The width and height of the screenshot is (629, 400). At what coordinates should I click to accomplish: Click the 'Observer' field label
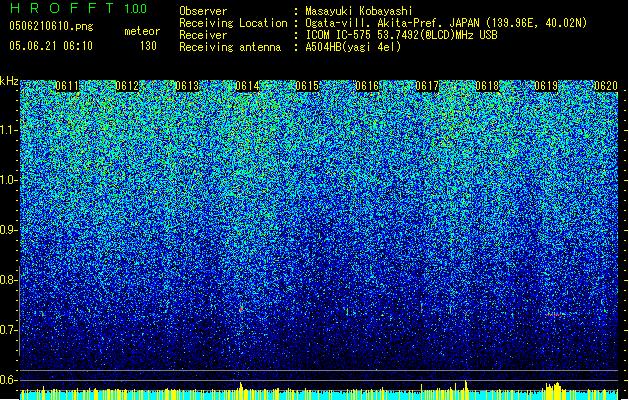(203, 11)
